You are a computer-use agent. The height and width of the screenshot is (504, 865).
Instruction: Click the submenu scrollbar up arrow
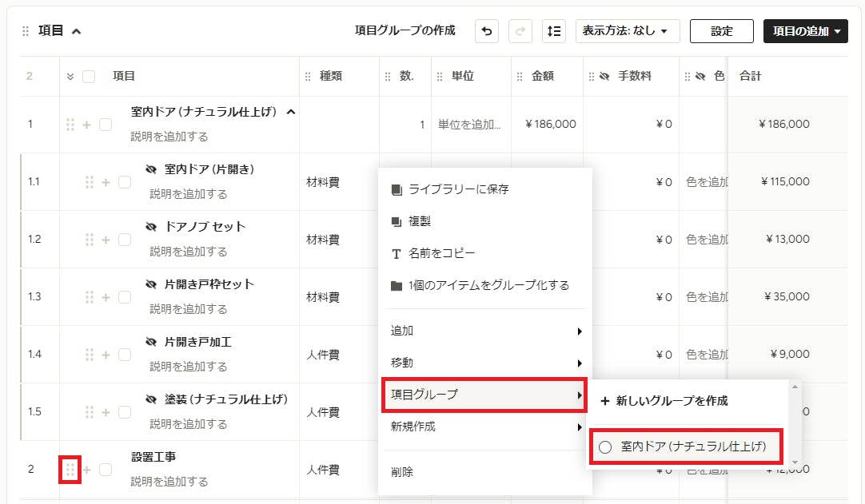795,387
